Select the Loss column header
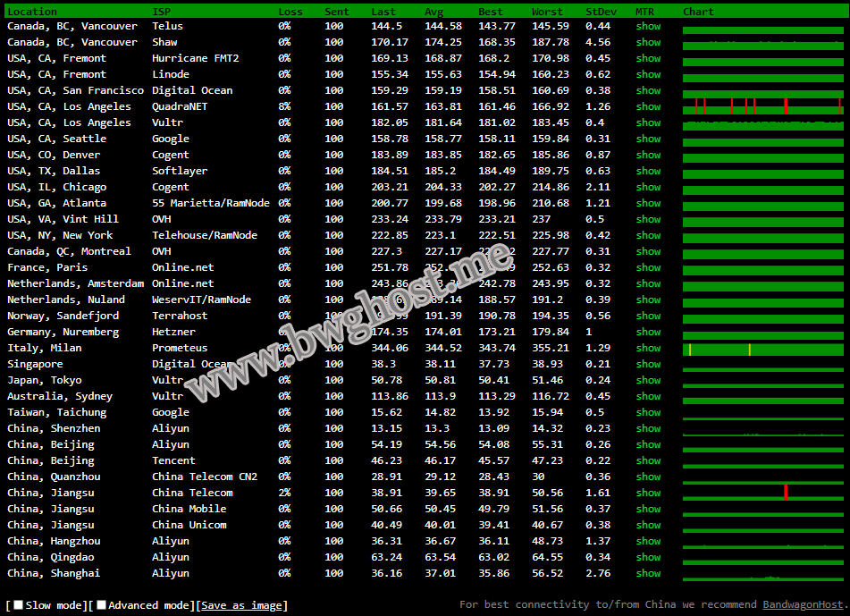 tap(290, 12)
